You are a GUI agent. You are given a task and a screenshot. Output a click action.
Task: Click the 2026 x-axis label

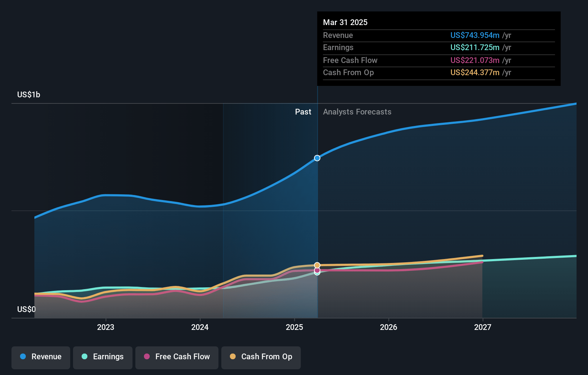389,327
